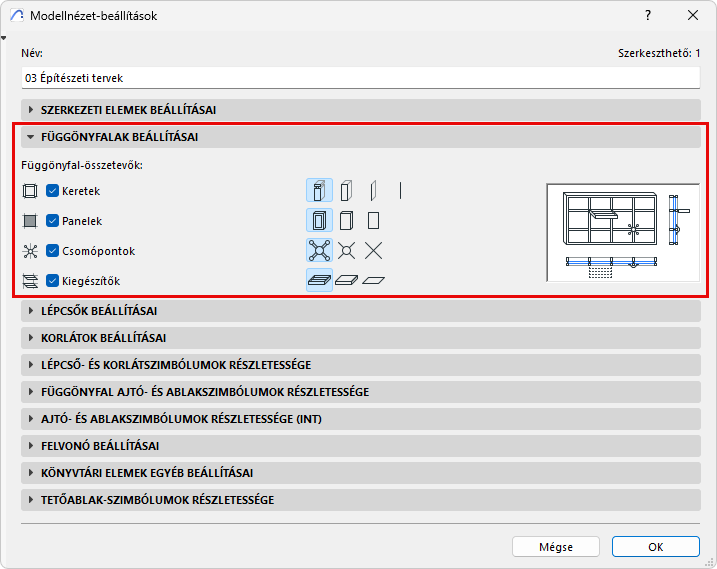This screenshot has height=569, width=717.
Task: Expand Lépcsők beállításai section
Action: pyautogui.click(x=361, y=311)
